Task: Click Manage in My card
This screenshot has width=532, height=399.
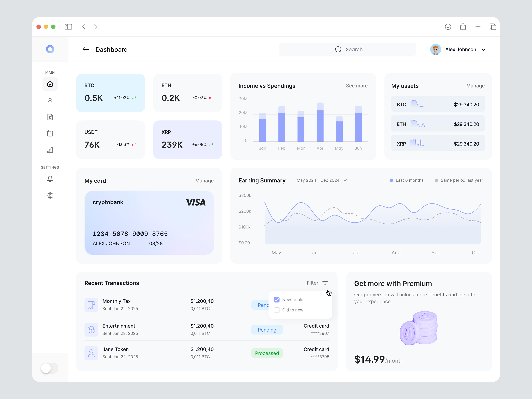Action: click(204, 181)
